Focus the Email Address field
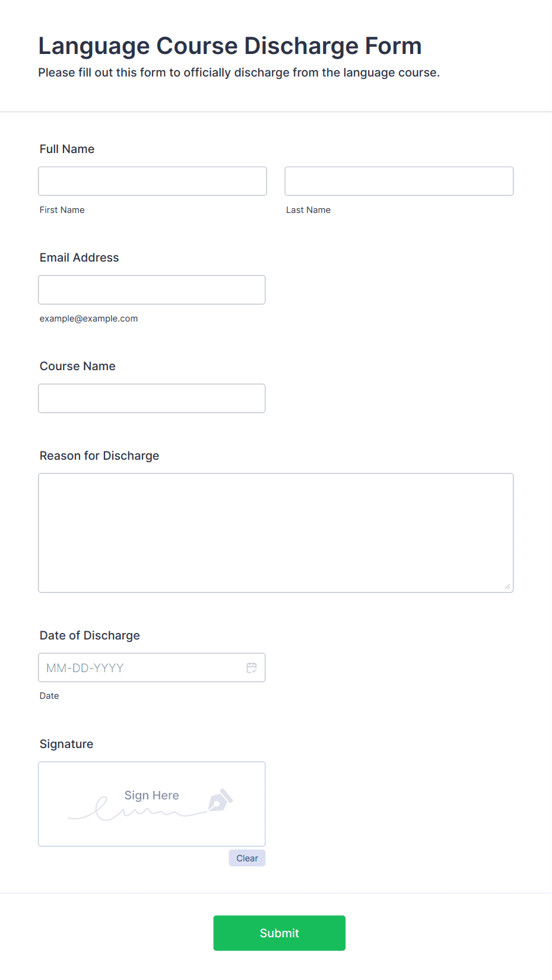552x980 pixels. 152,289
